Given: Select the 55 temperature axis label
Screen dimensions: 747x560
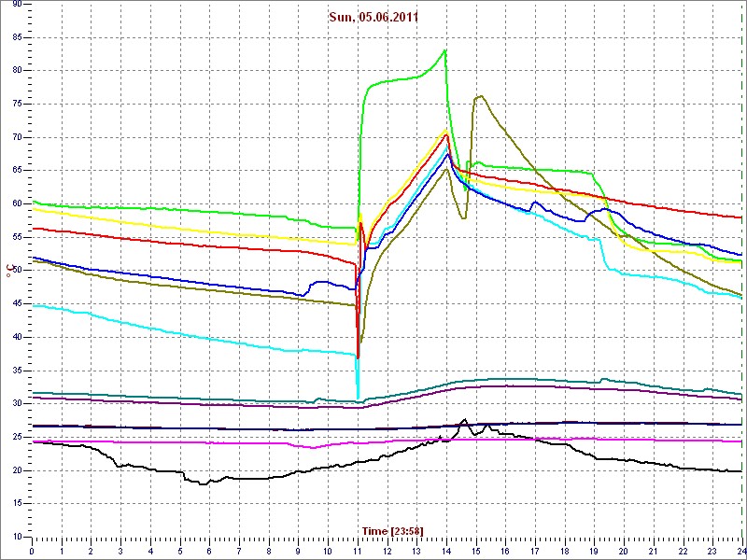Looking at the screenshot, I should click(x=17, y=237).
